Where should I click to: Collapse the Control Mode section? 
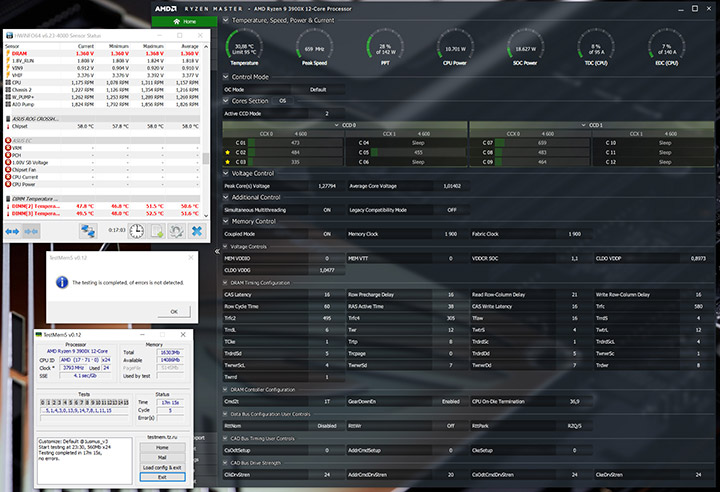click(225, 77)
